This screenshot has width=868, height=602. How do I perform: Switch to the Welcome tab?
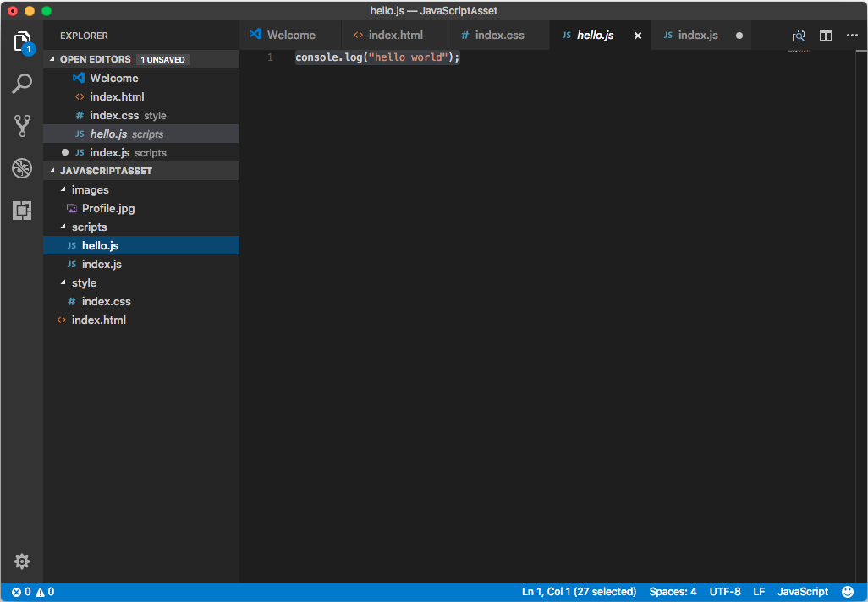click(291, 35)
